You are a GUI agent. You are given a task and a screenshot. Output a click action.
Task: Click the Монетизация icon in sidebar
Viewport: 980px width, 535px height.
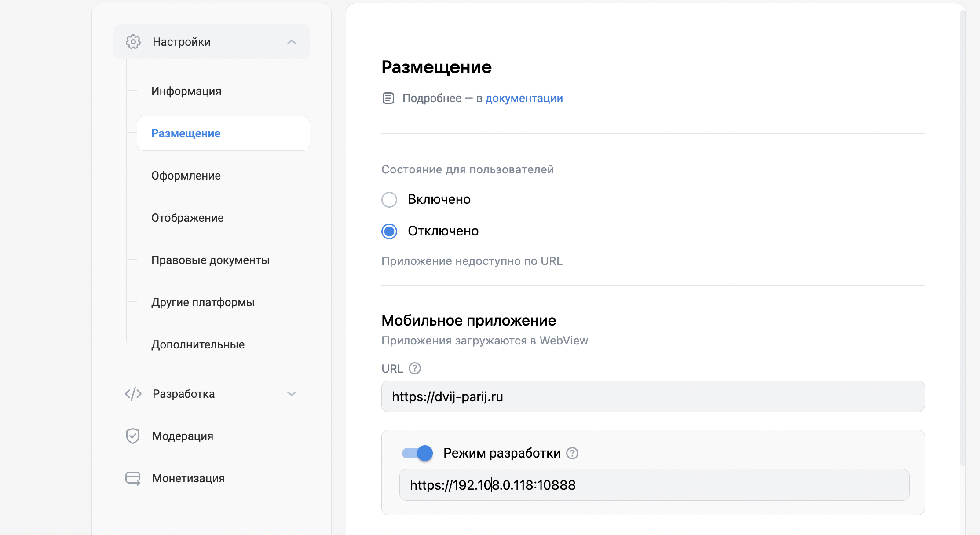[133, 478]
